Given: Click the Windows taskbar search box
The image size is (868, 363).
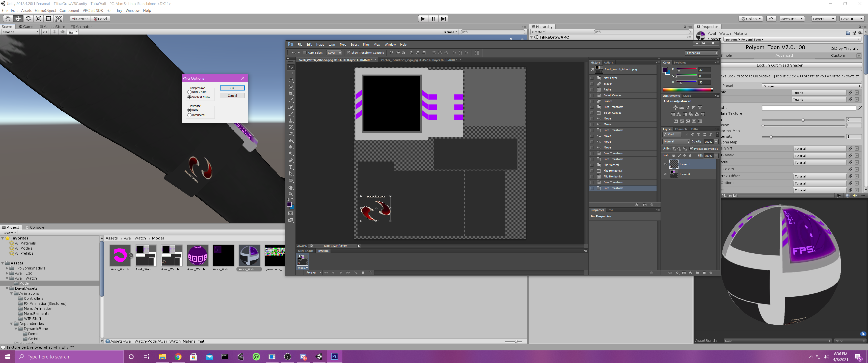Looking at the screenshot, I should point(69,357).
